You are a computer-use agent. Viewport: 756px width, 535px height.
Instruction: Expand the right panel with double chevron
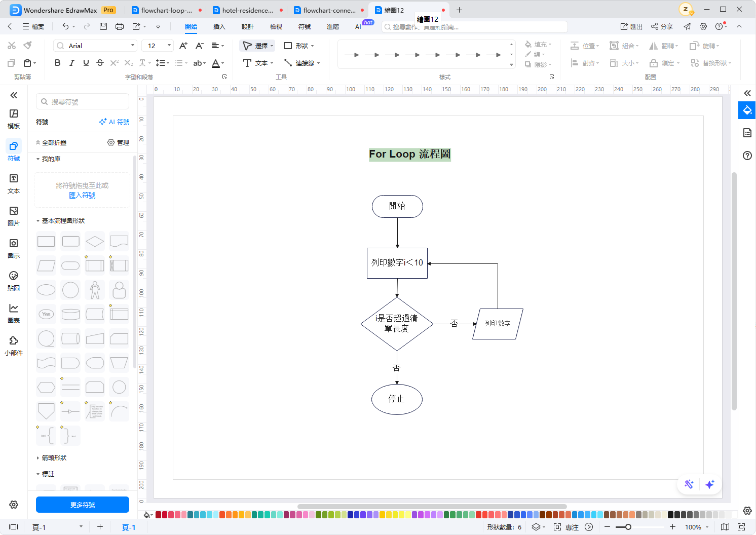(747, 93)
